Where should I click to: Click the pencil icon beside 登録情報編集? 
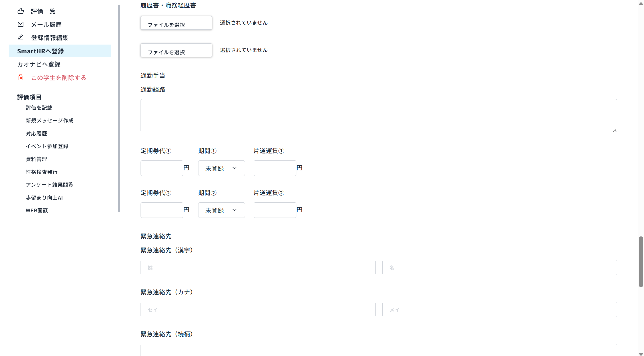click(21, 38)
